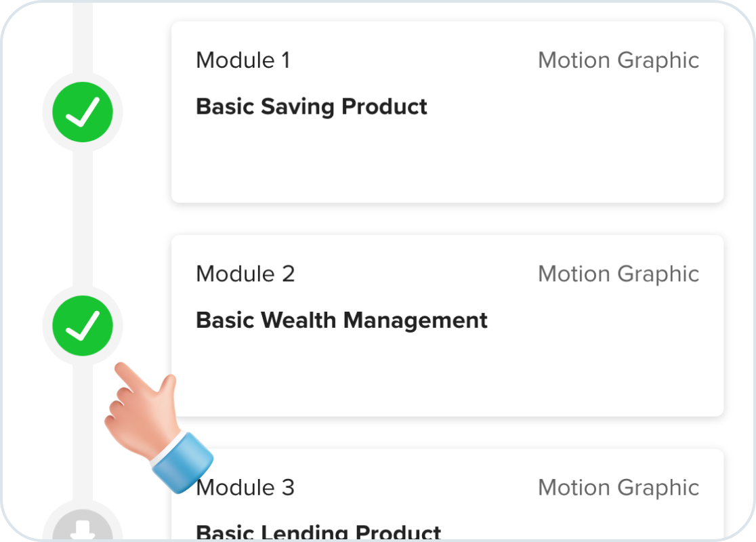The image size is (756, 542).
Task: Select the Basic Saving Product title
Action: [x=312, y=106]
